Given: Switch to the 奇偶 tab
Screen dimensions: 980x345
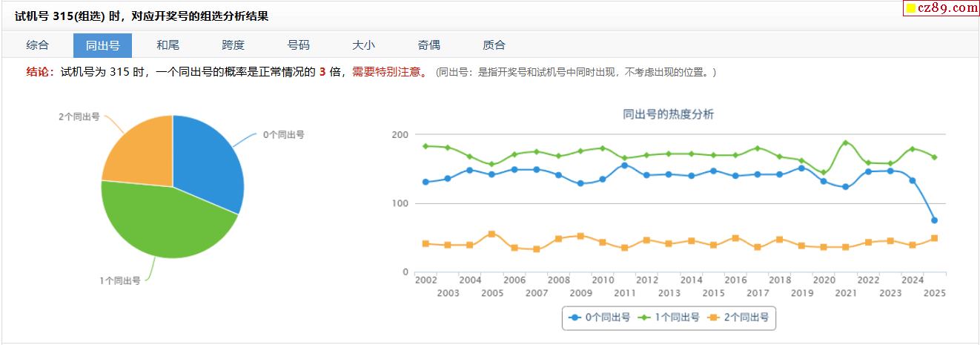Looking at the screenshot, I should (x=428, y=45).
